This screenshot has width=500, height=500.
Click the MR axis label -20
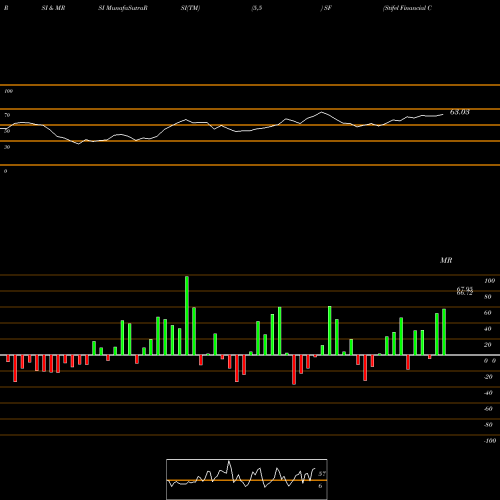pyautogui.click(x=488, y=377)
